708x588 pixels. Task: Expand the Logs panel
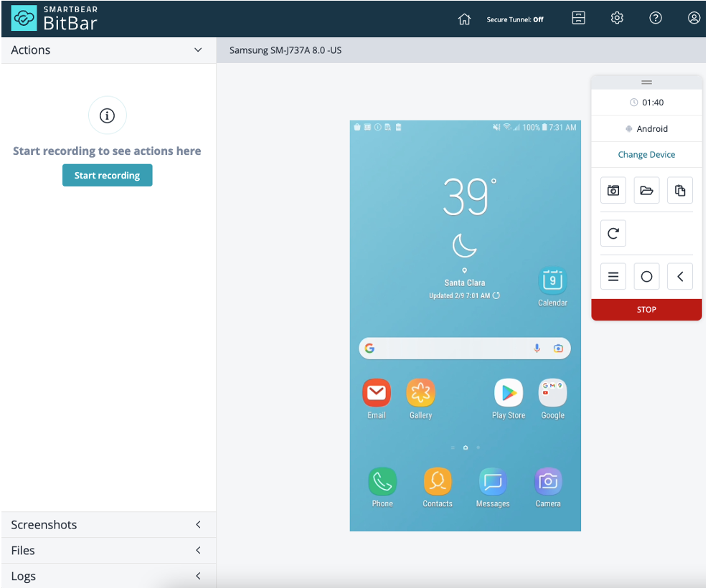tap(199, 576)
